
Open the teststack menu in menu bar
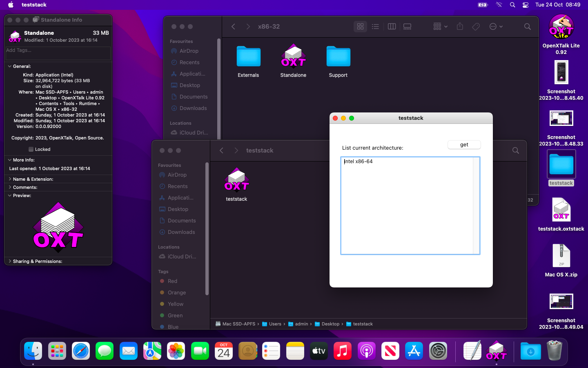34,5
